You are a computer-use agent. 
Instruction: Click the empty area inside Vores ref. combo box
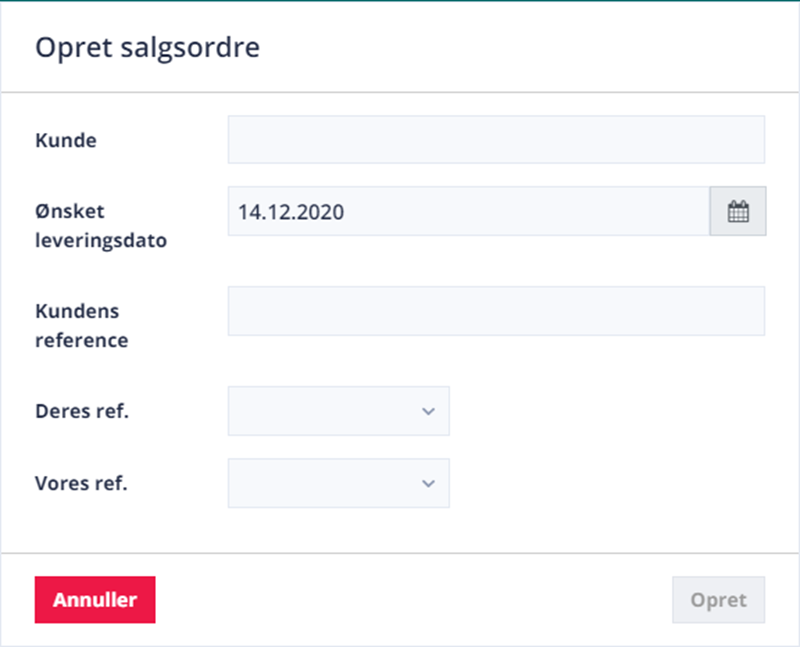click(321, 483)
